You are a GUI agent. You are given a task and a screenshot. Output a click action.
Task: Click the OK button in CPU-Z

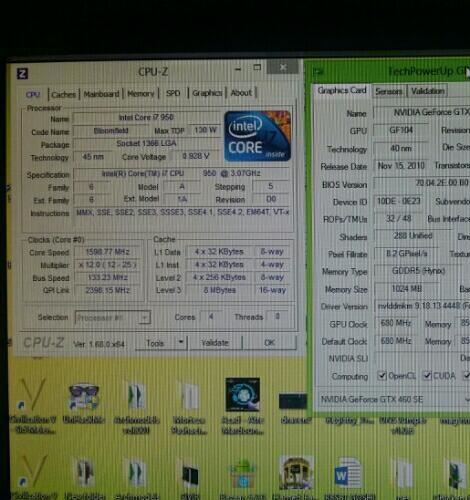point(269,342)
